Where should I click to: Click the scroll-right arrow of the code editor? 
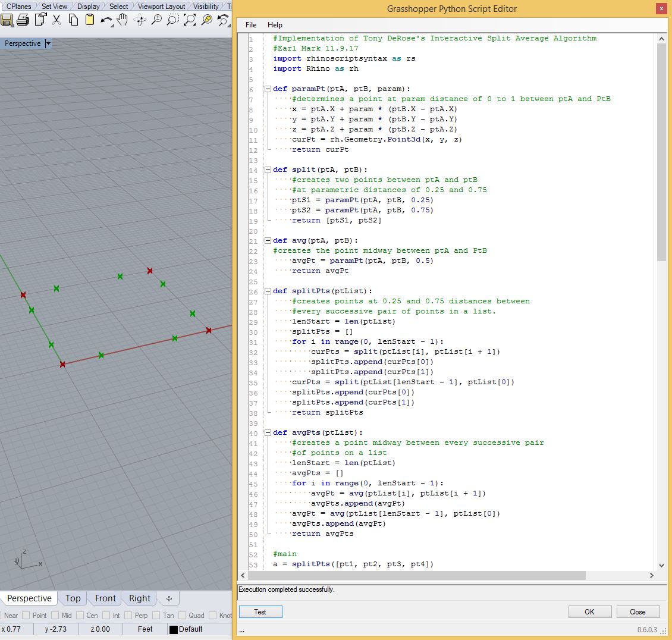pyautogui.click(x=651, y=575)
